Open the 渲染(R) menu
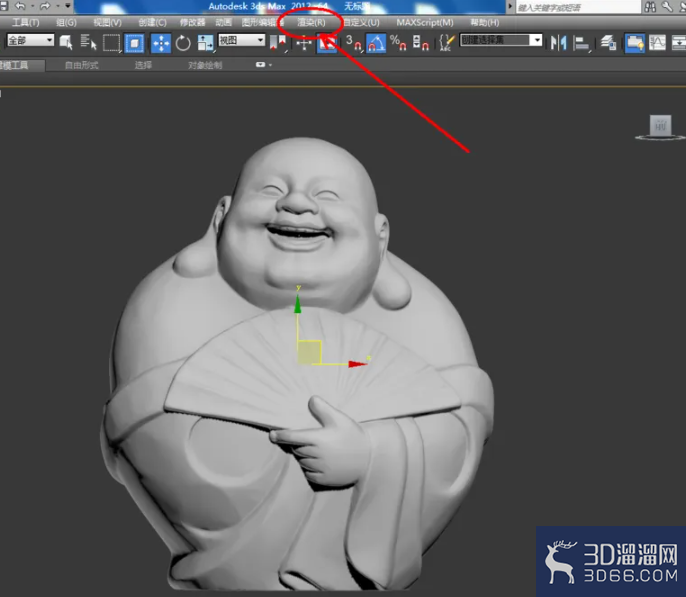 point(312,22)
